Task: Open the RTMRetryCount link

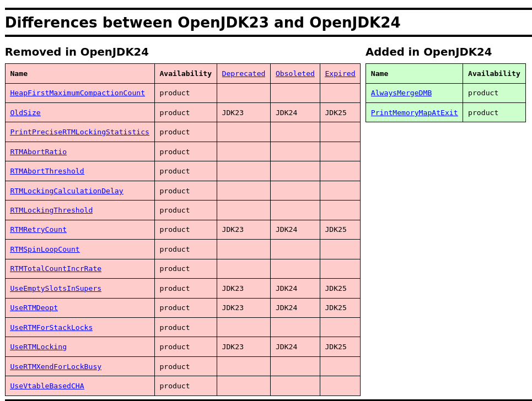Action: [39, 230]
